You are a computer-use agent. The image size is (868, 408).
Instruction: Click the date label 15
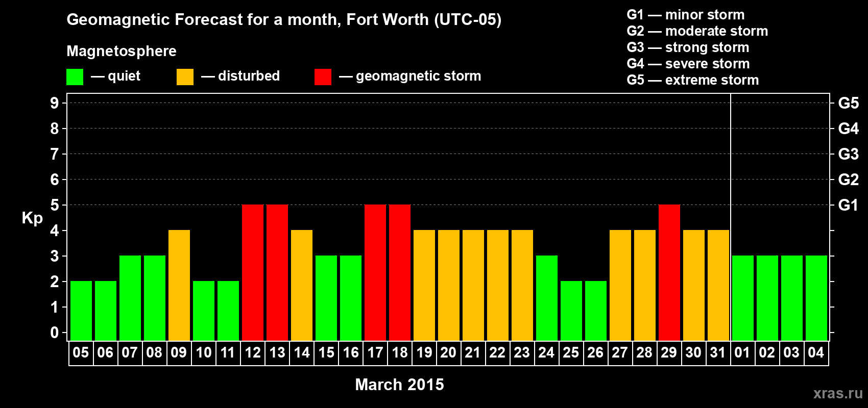(326, 353)
